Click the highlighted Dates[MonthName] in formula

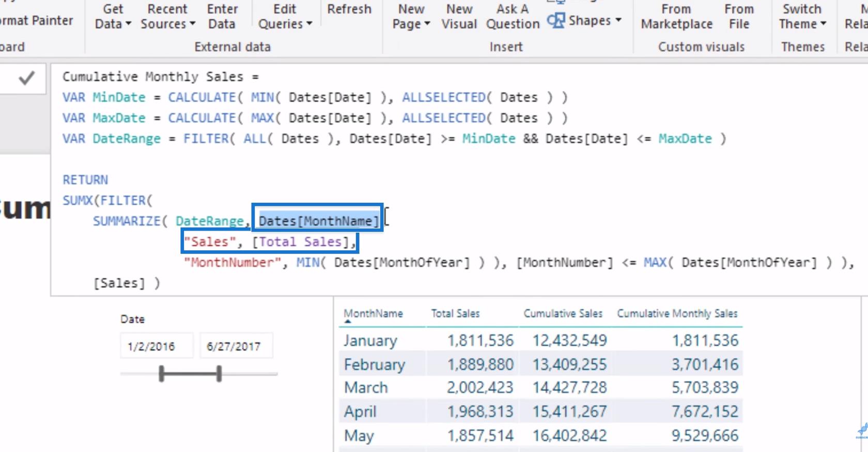point(319,221)
